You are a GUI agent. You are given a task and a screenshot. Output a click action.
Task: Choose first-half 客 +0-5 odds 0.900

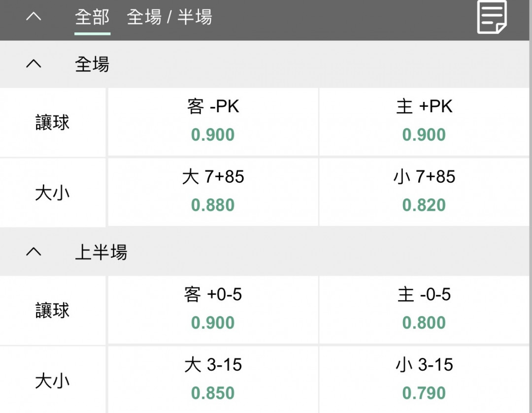[213, 310]
